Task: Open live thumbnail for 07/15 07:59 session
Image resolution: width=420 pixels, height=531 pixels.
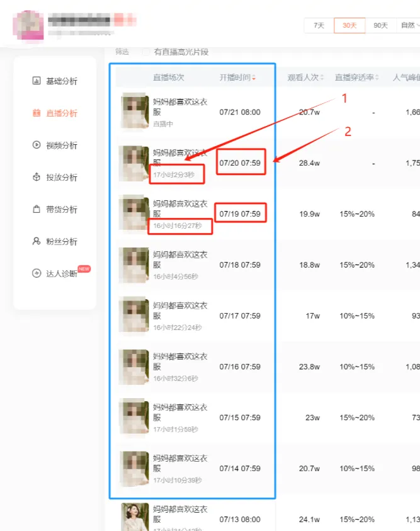Action: [135, 416]
